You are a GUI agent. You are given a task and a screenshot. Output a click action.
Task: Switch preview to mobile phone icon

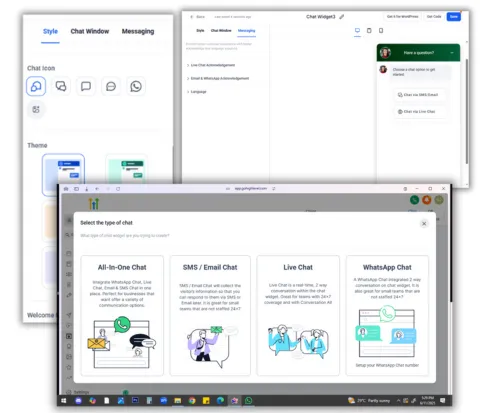pos(381,31)
